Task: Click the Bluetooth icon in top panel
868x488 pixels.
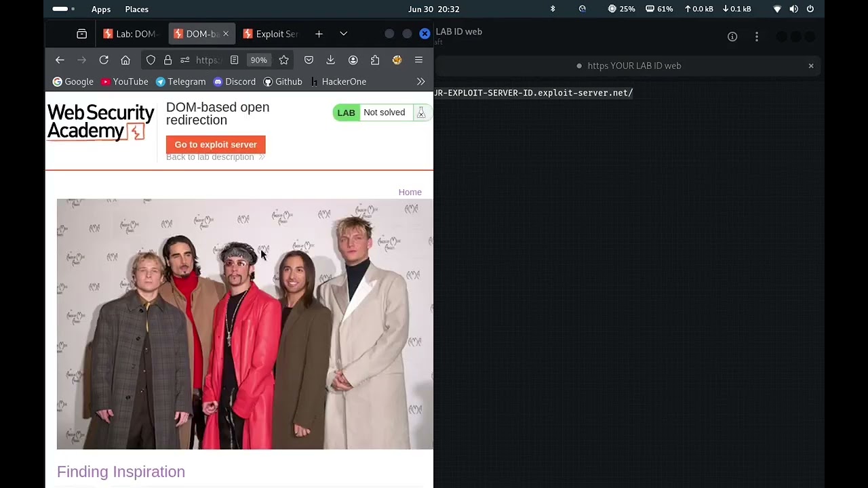Action: (x=553, y=9)
